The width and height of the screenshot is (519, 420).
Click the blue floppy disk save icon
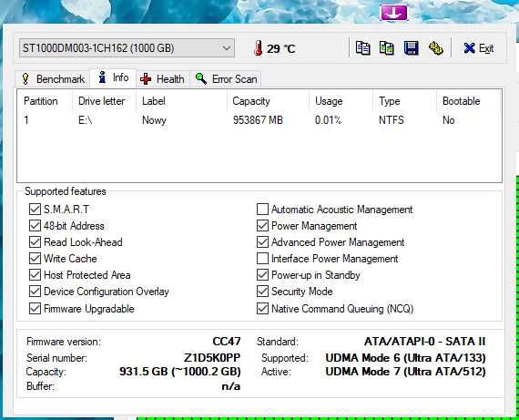[x=411, y=48]
